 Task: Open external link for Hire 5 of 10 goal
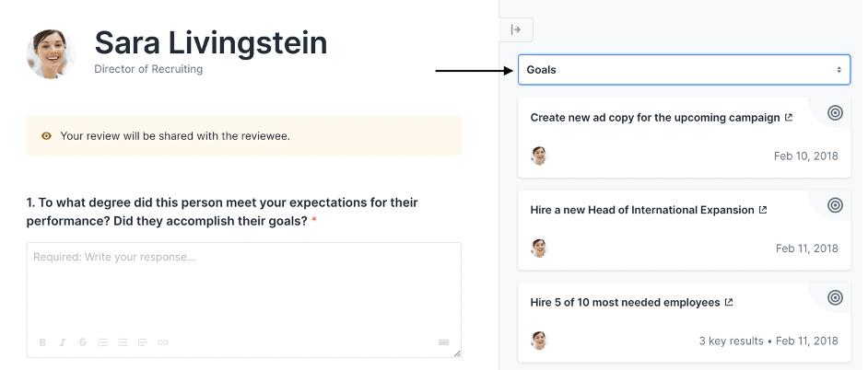[x=729, y=302]
